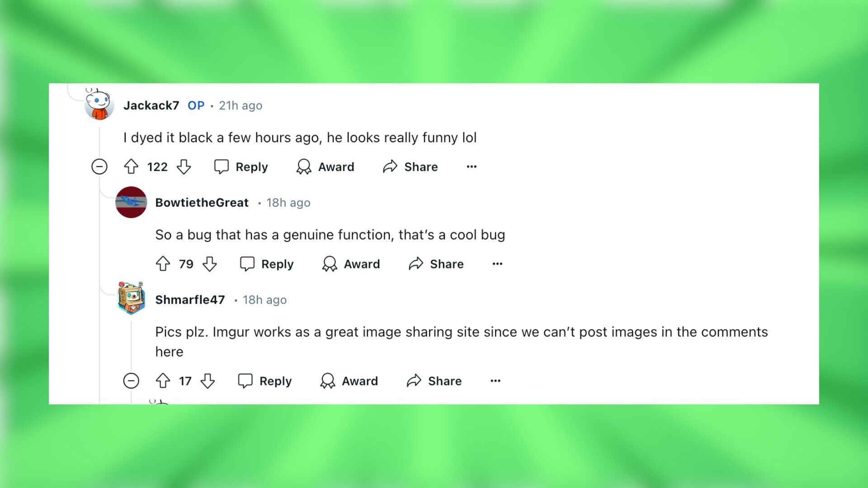Click Reply on Jackack7's comment
This screenshot has width=868, height=488.
(x=241, y=167)
